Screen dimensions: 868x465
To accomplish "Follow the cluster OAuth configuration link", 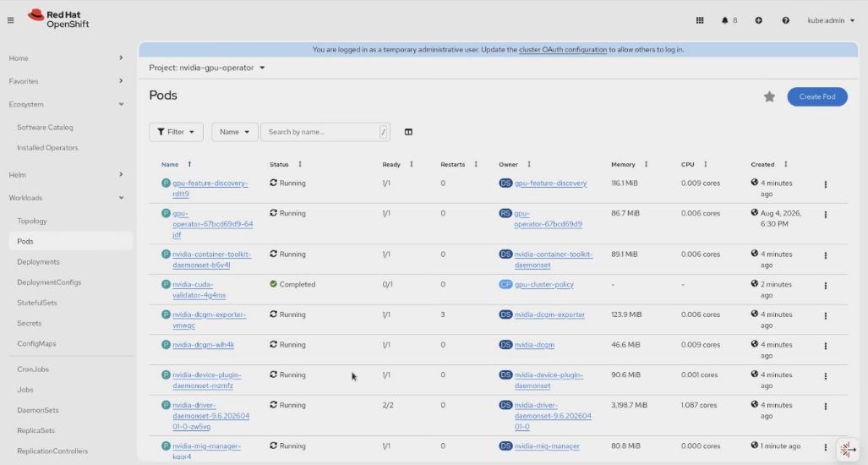I will [x=562, y=50].
